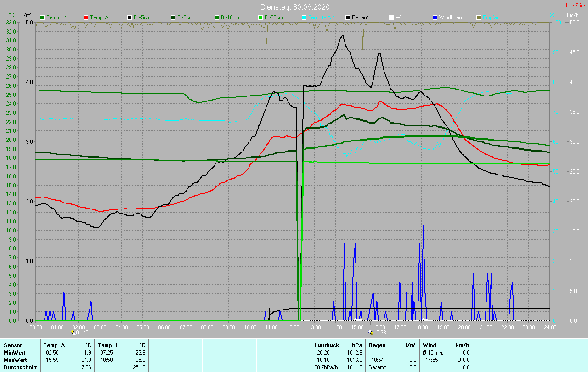Viewport: 588px width, 372px height.
Task: Click the minimum time "02:50" cell
Action: (52, 352)
